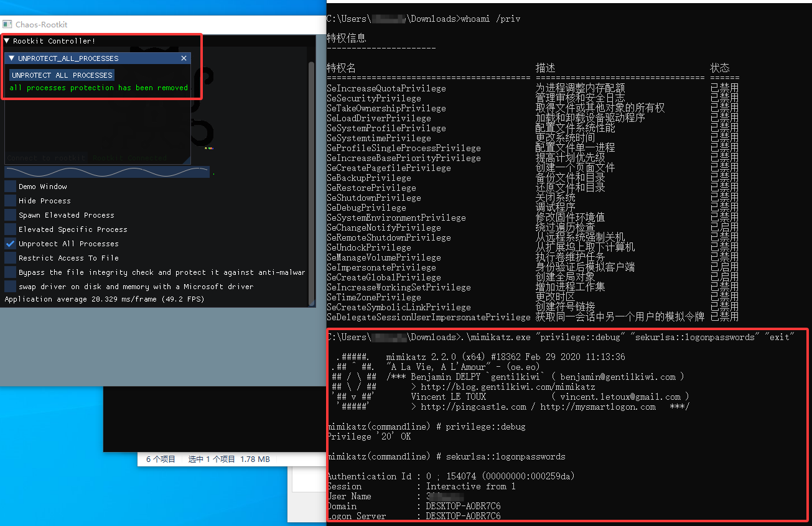Tick the Hide Process checkbox
This screenshot has height=526, width=812.
click(10, 200)
